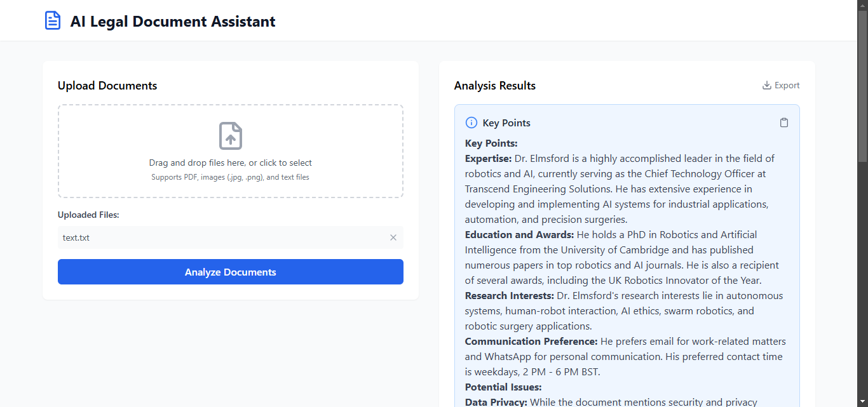Image resolution: width=868 pixels, height=407 pixels.
Task: Click the bold Expertise label
Action: [488, 158]
